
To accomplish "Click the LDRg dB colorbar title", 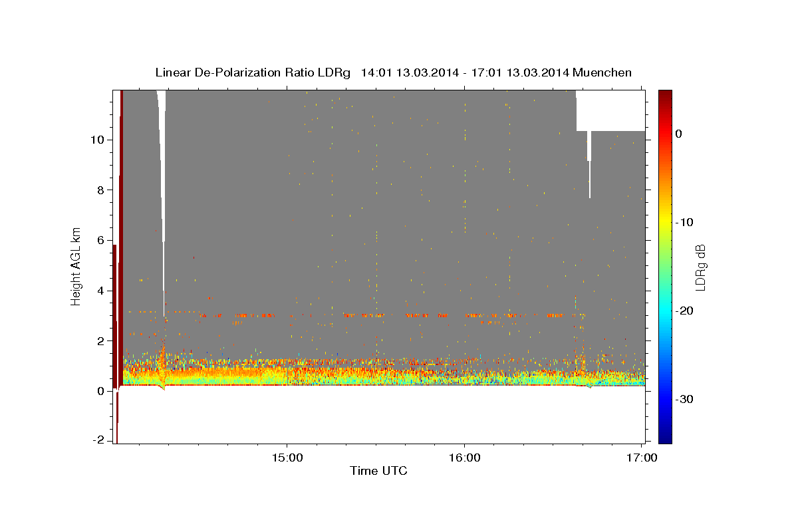I will pos(700,266).
